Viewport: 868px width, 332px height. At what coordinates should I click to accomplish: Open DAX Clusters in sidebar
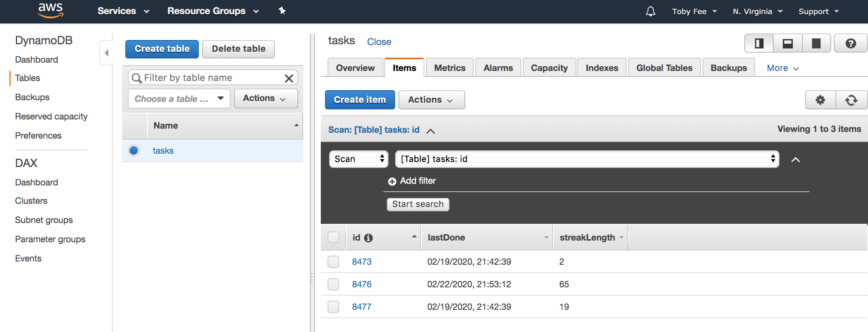pyautogui.click(x=31, y=201)
